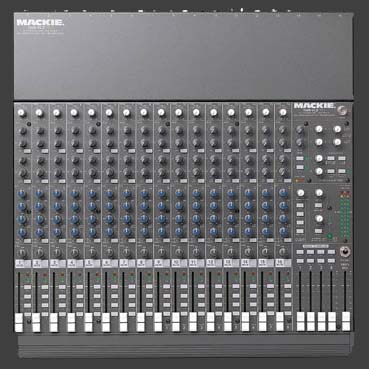Click the round emblem beside the right Mackie logo

[x=340, y=110]
